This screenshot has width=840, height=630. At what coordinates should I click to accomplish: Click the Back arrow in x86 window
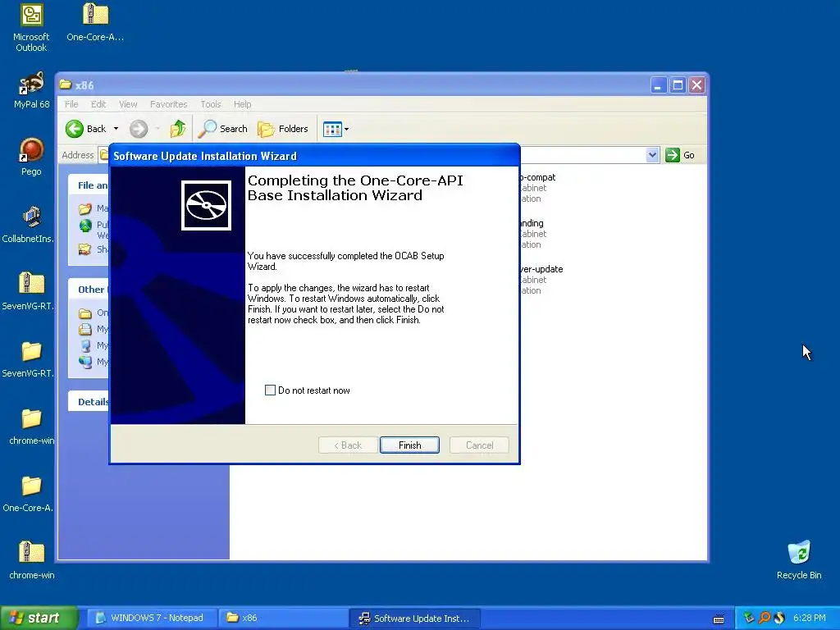click(85, 129)
